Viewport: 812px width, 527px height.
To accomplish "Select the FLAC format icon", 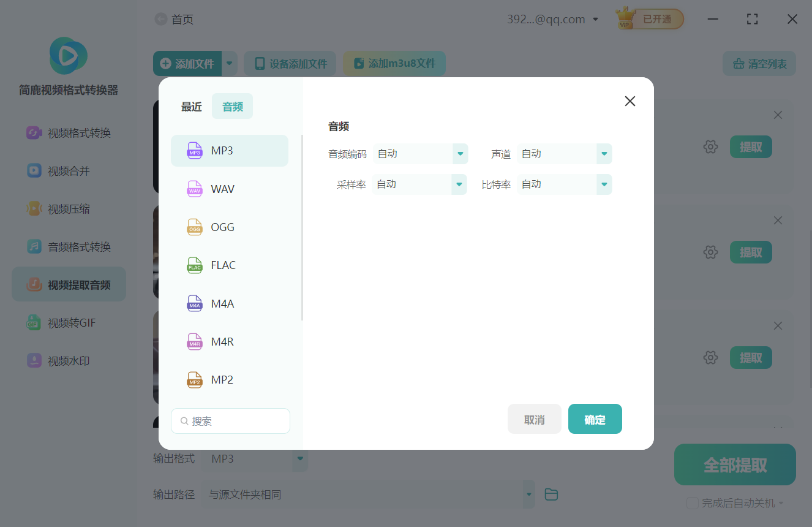I will coord(194,265).
